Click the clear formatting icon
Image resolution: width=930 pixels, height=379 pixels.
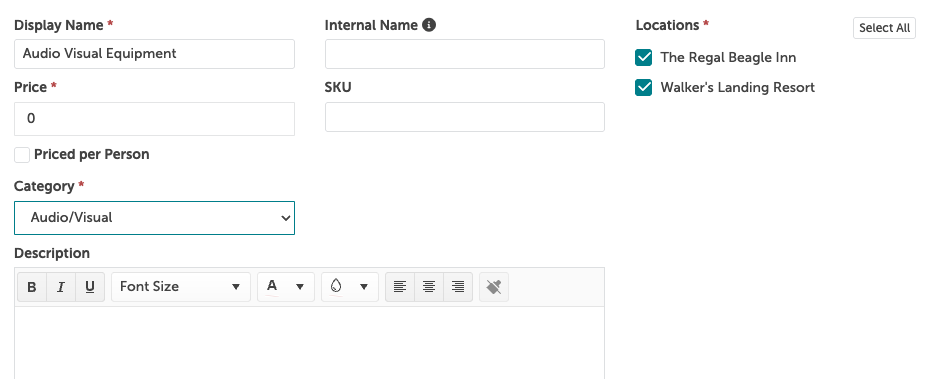point(494,287)
